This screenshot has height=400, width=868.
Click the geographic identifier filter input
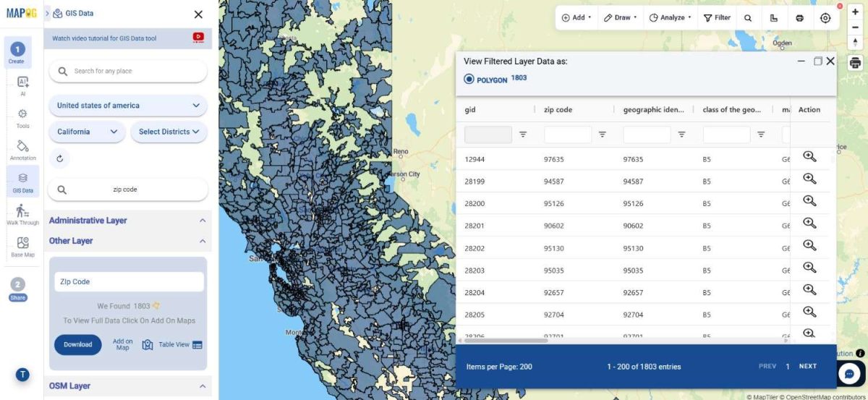[647, 135]
